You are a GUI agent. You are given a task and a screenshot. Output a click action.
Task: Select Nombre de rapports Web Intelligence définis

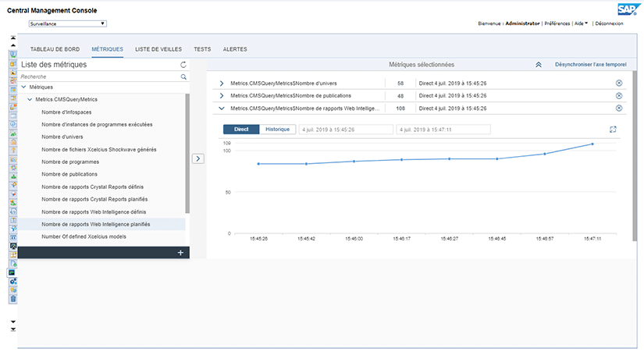[94, 212]
